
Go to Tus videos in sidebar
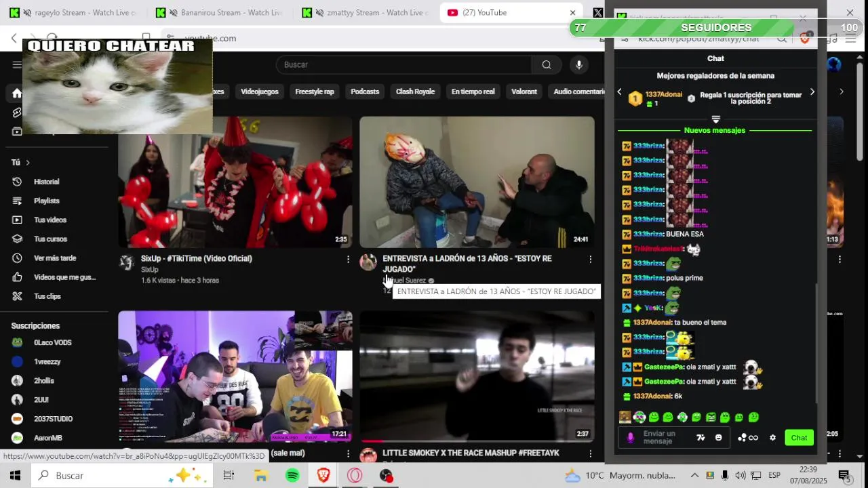click(x=50, y=220)
